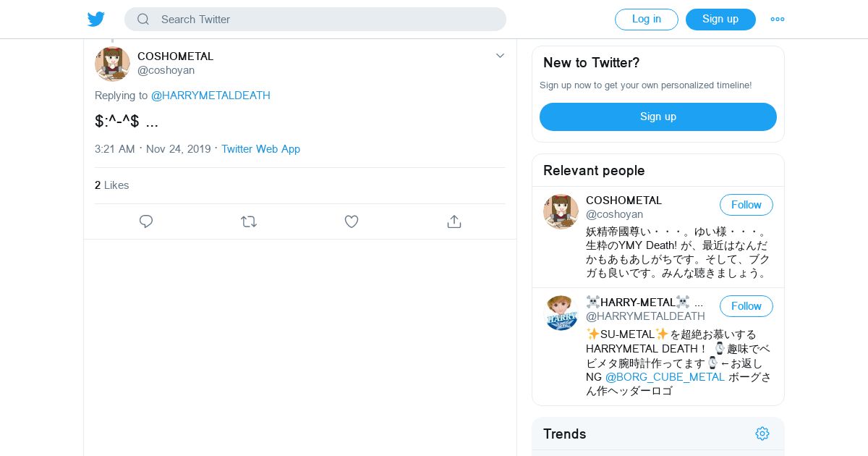Click the Twitter bird logo

(96, 20)
